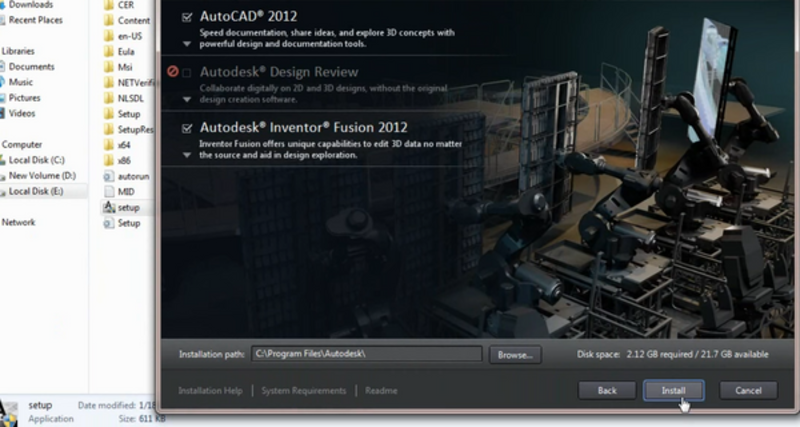
Task: Open Pictures library in Explorer
Action: coord(24,97)
